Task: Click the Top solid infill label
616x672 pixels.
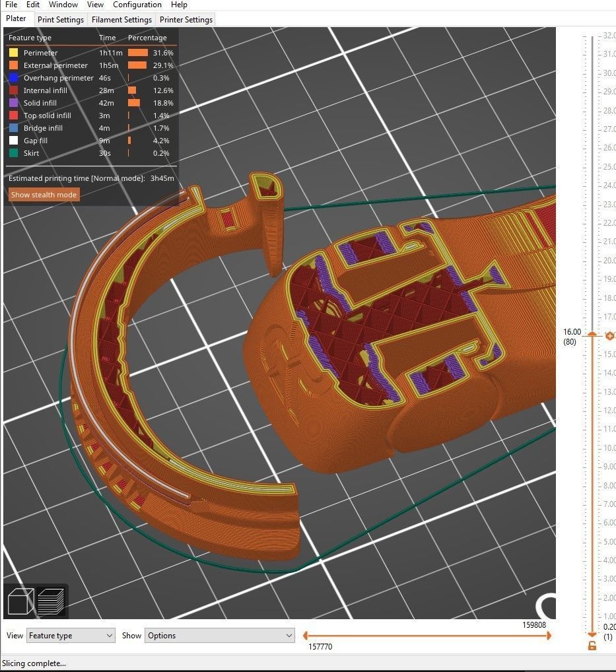Action: click(x=47, y=116)
